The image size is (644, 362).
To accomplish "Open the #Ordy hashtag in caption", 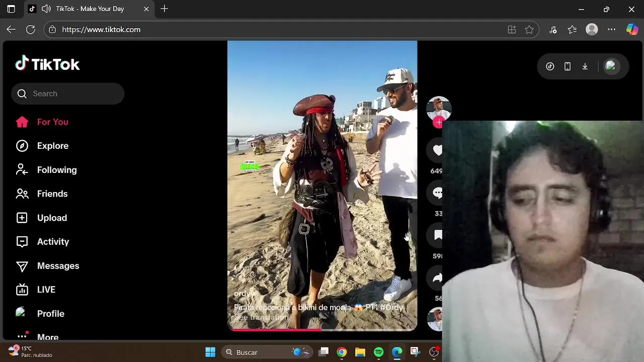I will tap(391, 307).
